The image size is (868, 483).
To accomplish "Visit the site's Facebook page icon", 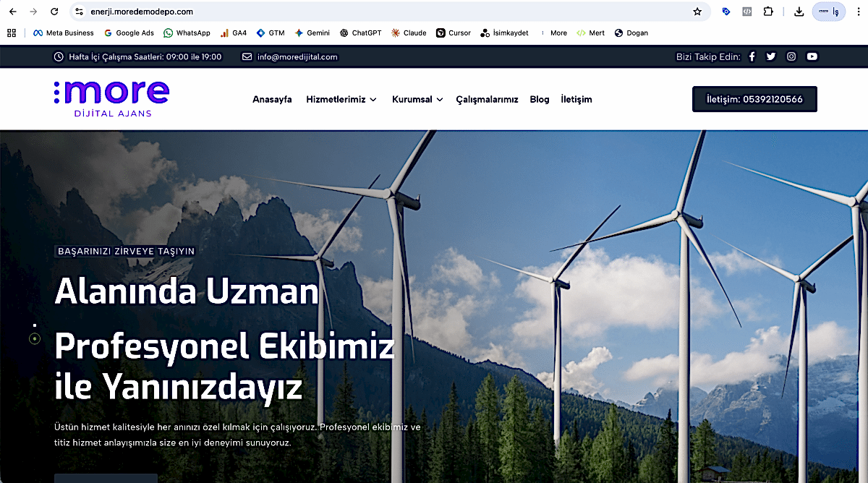I will pos(752,56).
